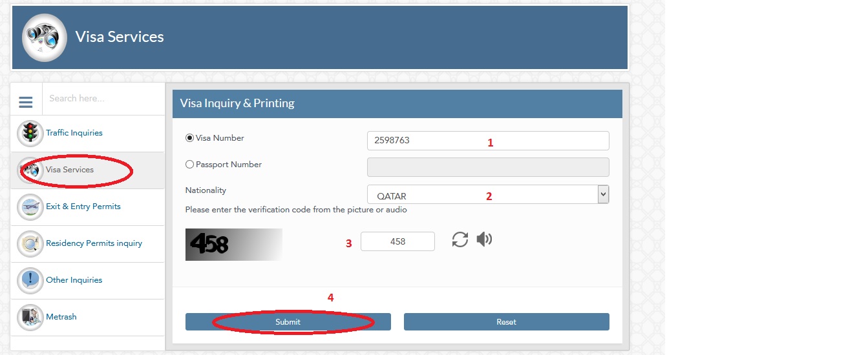This screenshot has width=868, height=355.
Task: Play the audio verification code
Action: pyautogui.click(x=484, y=239)
